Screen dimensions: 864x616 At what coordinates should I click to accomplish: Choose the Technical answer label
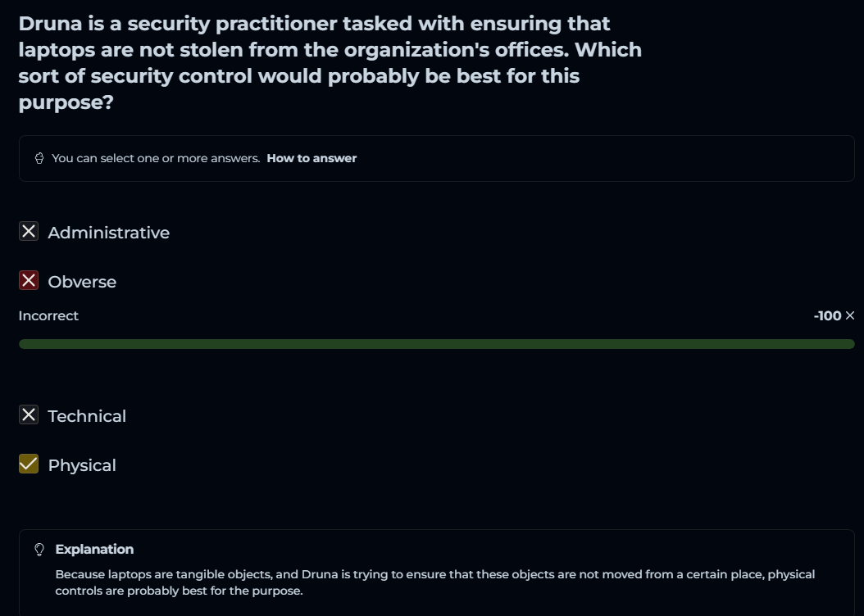tap(87, 416)
